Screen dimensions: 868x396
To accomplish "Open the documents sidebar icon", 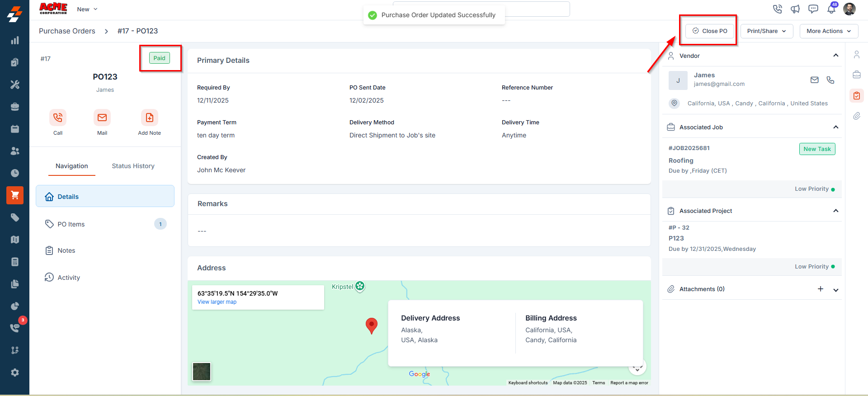I will pos(15,284).
